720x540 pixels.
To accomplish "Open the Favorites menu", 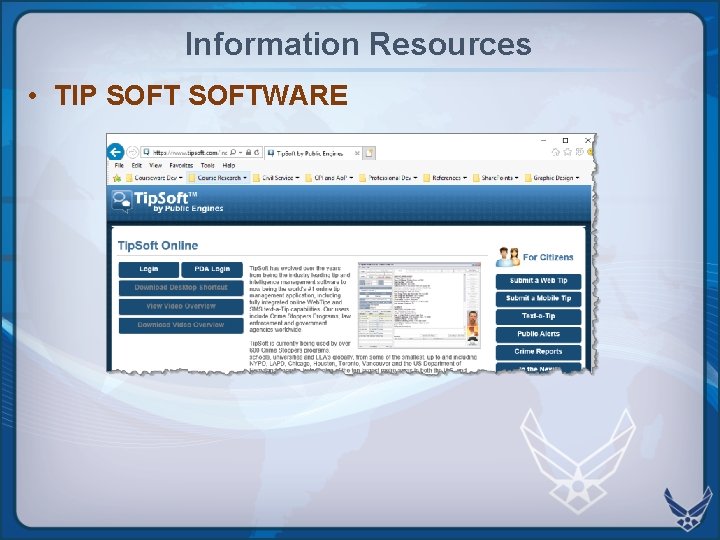I will tap(181, 165).
